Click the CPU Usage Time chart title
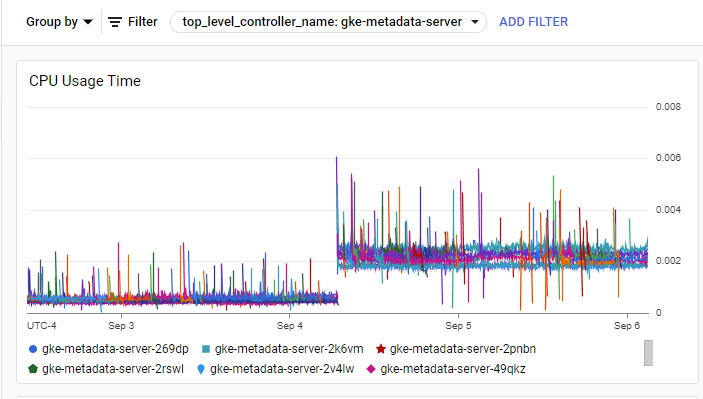The height and width of the screenshot is (399, 703). click(85, 81)
